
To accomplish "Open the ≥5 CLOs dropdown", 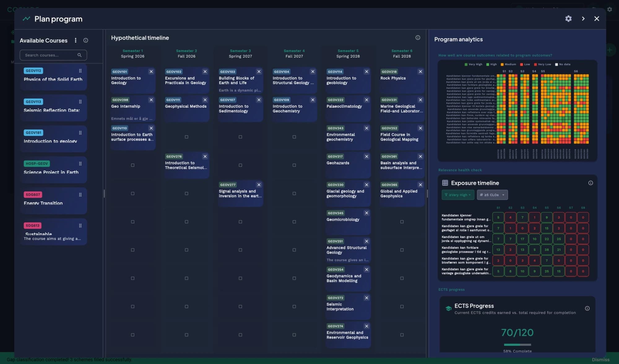I will 492,195.
